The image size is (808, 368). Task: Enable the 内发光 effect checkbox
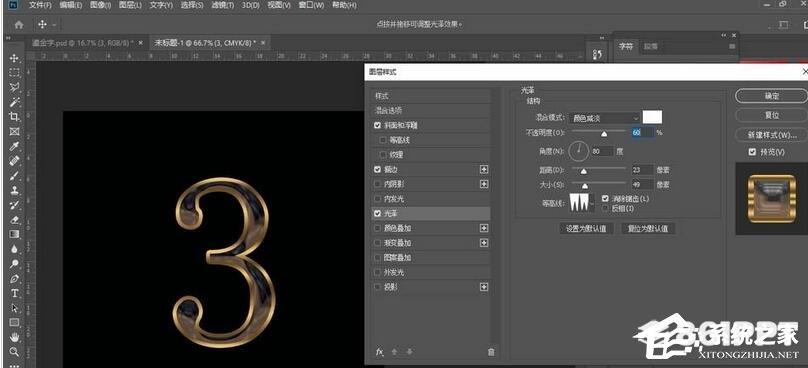(378, 198)
